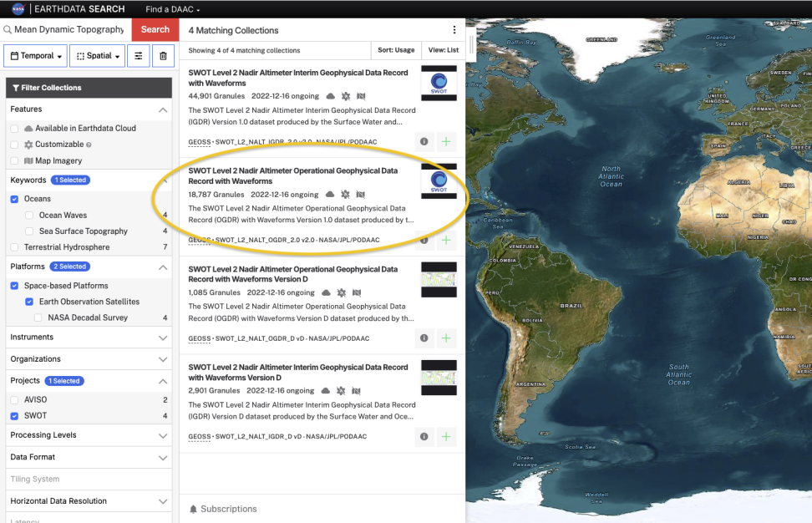Screen dimensions: 812x523
Task: Add SWOT_L2_NALT_IGDR_D collection with plus icon
Action: pyautogui.click(x=446, y=436)
